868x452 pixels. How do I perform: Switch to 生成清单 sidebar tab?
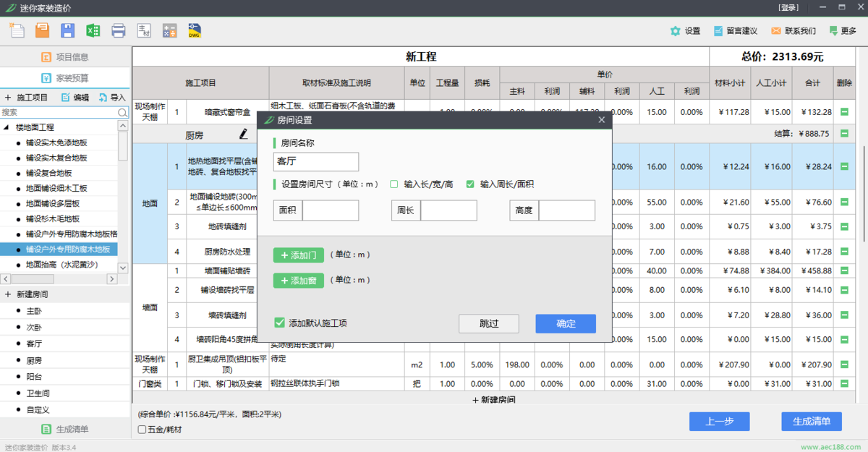65,429
